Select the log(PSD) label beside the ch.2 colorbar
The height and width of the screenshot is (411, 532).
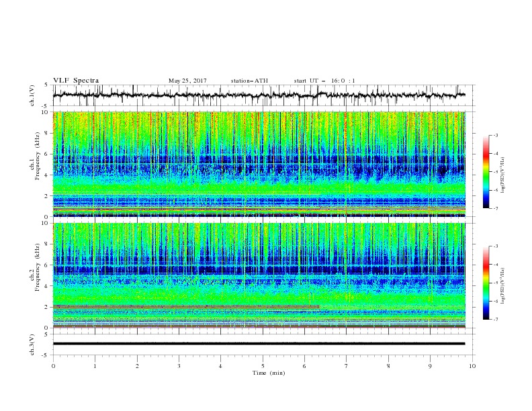pos(503,286)
